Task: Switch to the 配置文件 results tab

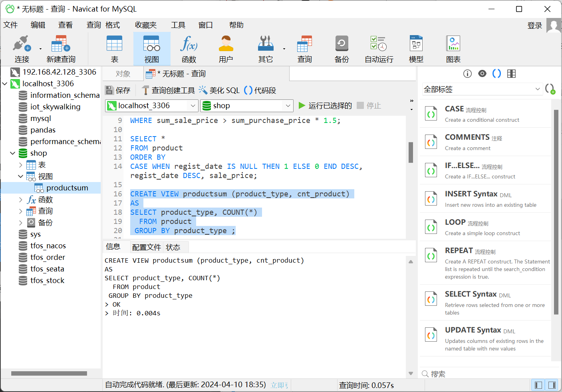Action: [x=147, y=247]
